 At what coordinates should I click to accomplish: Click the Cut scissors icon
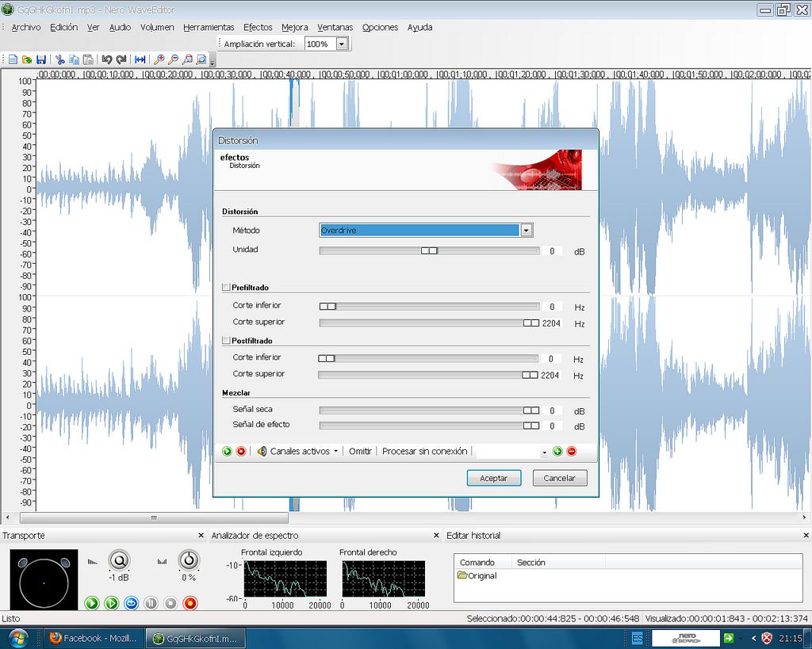coord(60,59)
